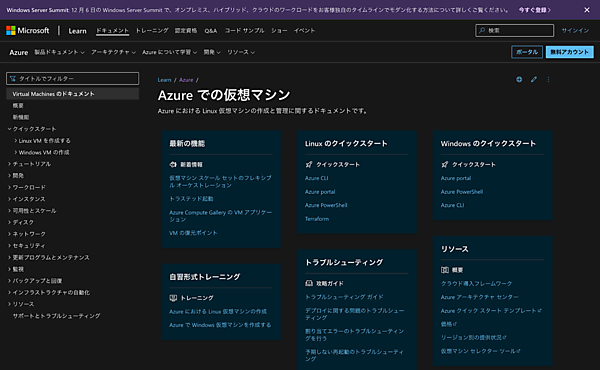600x370 pixels.
Task: Open the アーキテクチャ dropdown
Action: point(113,52)
